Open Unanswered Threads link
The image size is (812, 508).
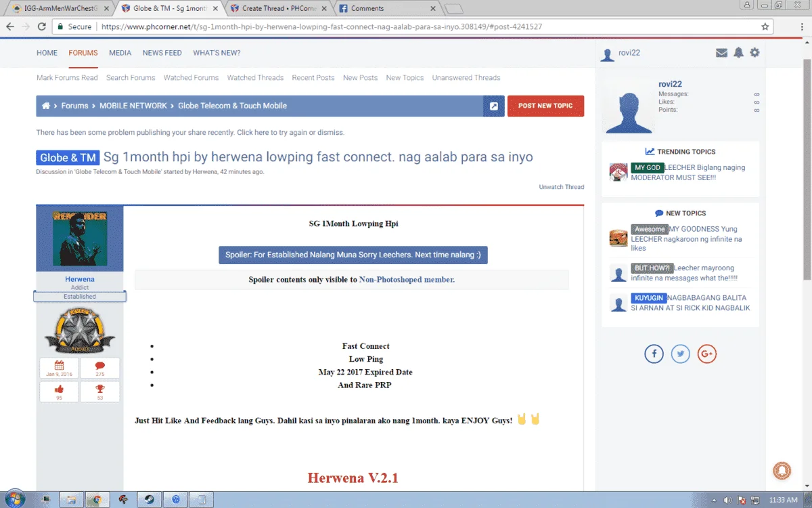tap(466, 78)
